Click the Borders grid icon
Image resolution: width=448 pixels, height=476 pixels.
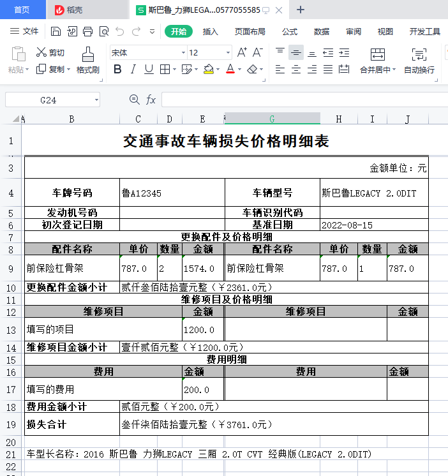pos(165,69)
